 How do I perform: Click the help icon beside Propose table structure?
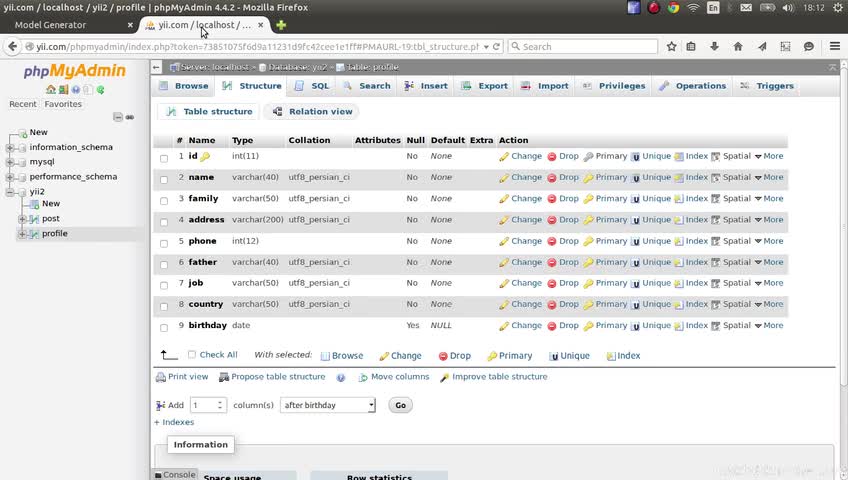point(341,378)
